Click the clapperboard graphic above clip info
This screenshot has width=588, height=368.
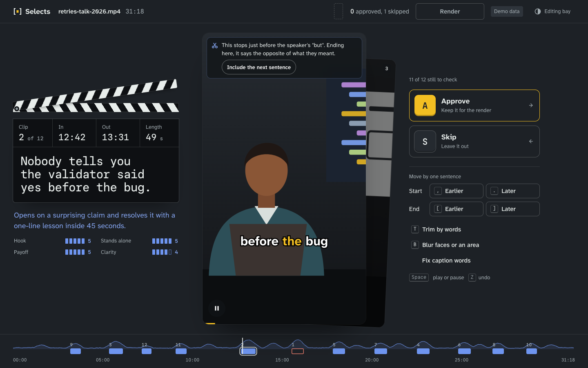coord(96,96)
